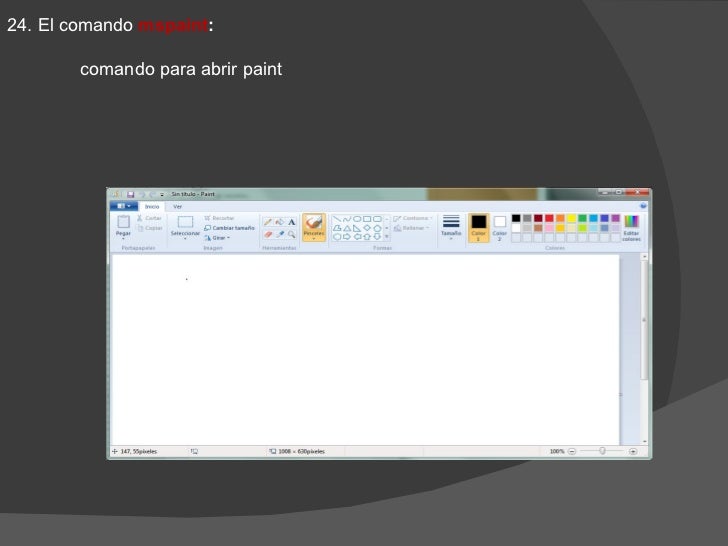Select the straight Line shape
The image size is (728, 546).
pyautogui.click(x=337, y=219)
